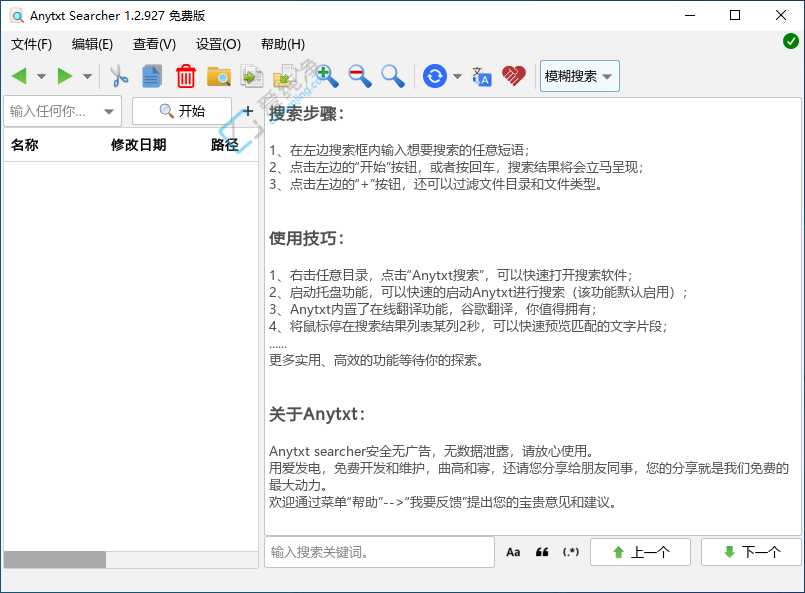Viewport: 805px width, 593px height.
Task: Click the zoom in magnifier
Action: (327, 76)
